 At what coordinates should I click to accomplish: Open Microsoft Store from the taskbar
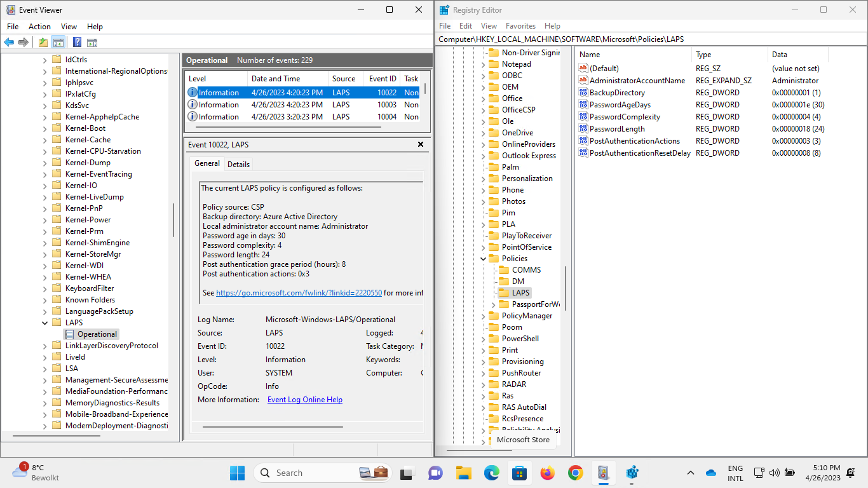tap(519, 473)
